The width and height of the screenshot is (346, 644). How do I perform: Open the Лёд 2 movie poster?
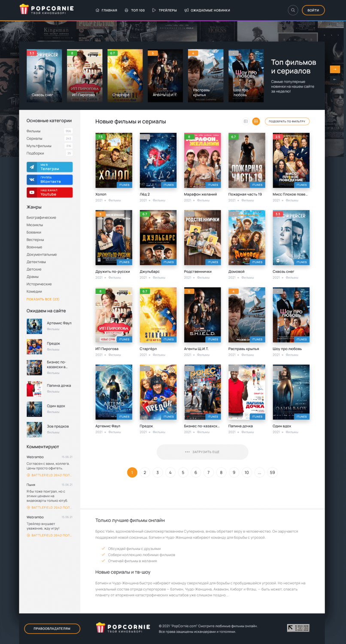[x=158, y=160]
